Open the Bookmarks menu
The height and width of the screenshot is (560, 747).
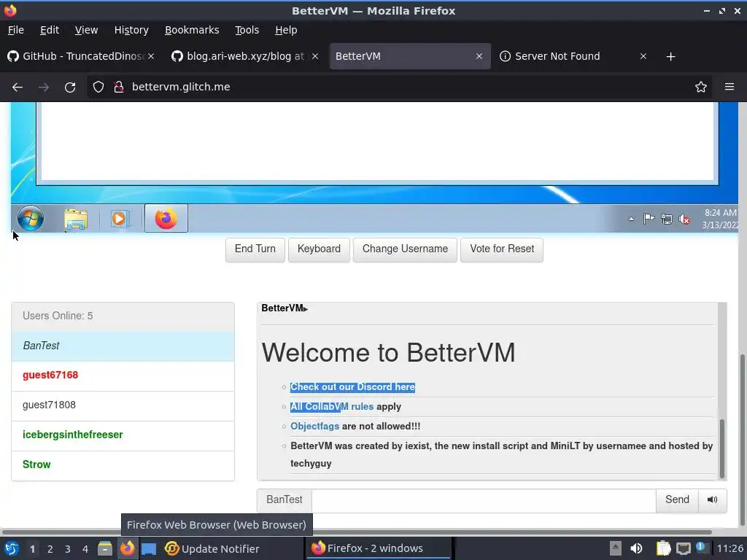pos(192,30)
